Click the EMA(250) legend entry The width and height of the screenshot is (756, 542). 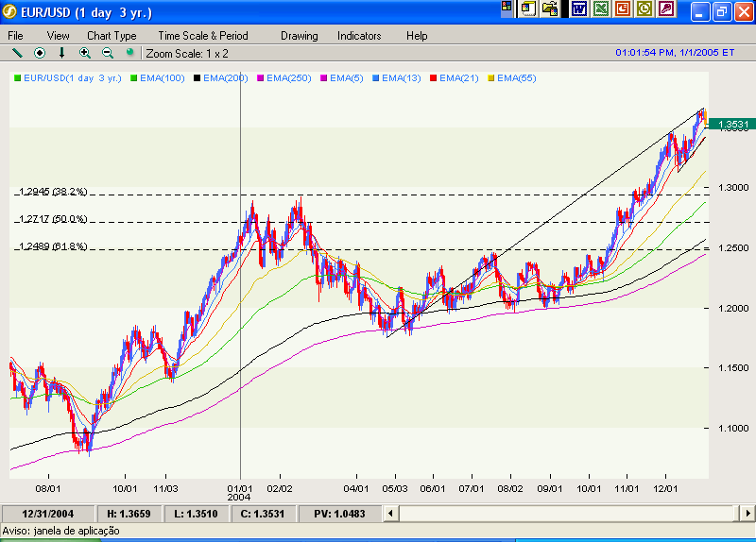(289, 77)
